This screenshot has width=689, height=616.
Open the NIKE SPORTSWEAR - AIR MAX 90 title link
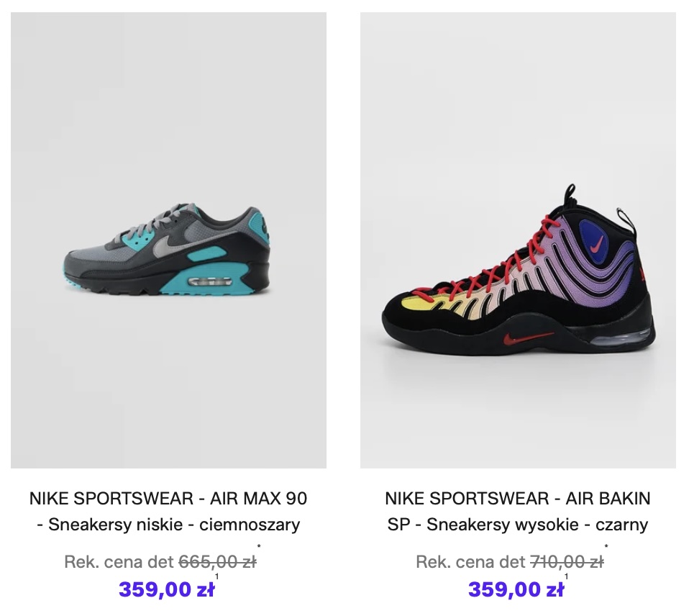[168, 498]
